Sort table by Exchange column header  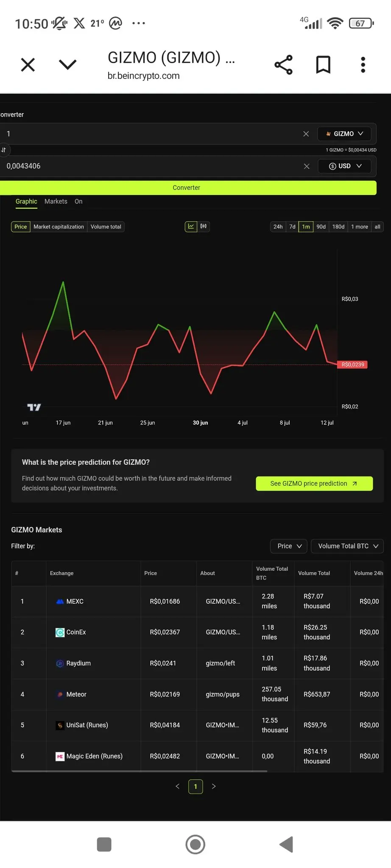(61, 573)
